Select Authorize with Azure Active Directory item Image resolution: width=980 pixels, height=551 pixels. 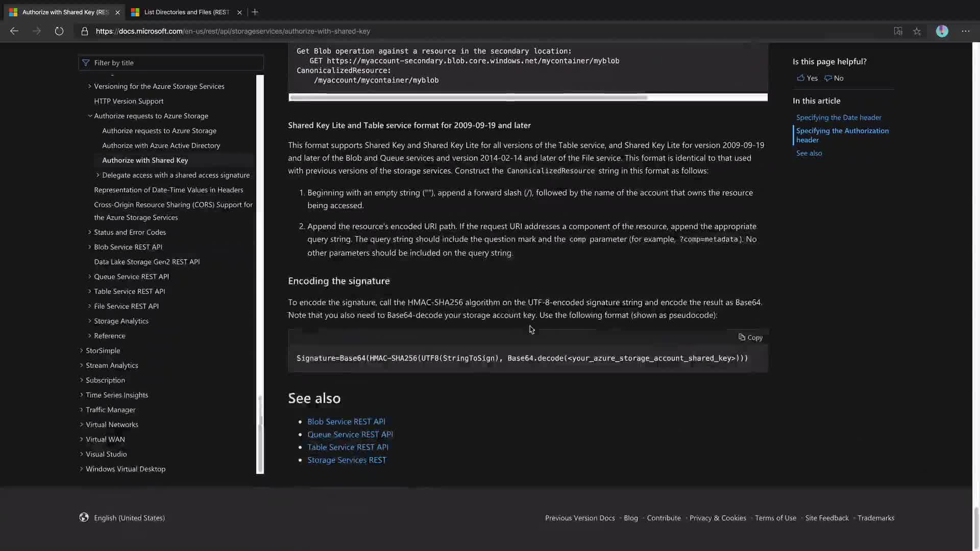point(161,145)
